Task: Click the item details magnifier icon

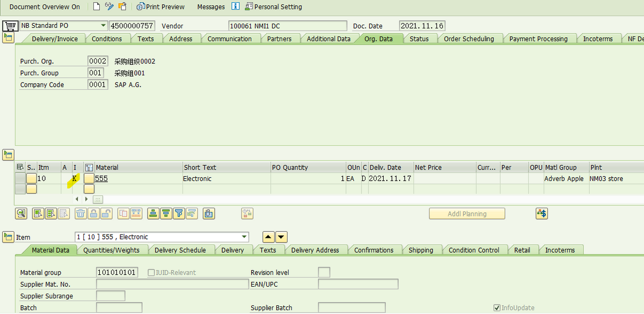Action: pos(21,214)
